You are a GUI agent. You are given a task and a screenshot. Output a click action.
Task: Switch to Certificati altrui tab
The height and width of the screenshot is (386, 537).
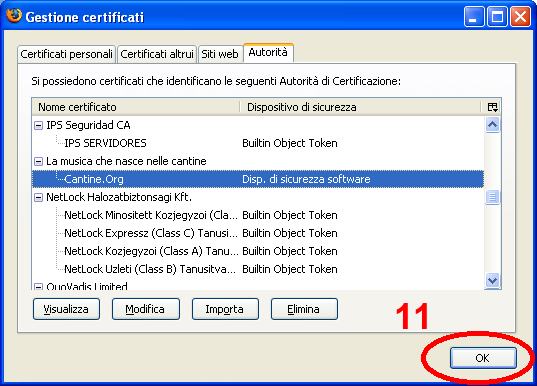click(157, 54)
